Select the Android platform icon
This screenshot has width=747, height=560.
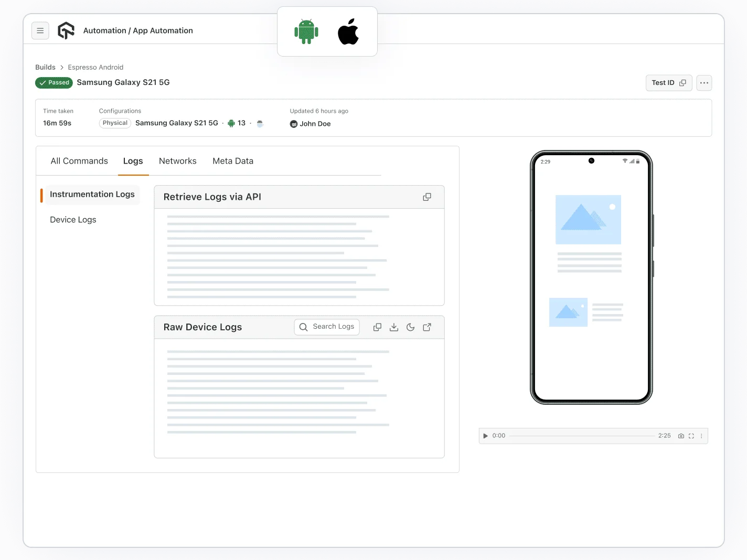[306, 31]
